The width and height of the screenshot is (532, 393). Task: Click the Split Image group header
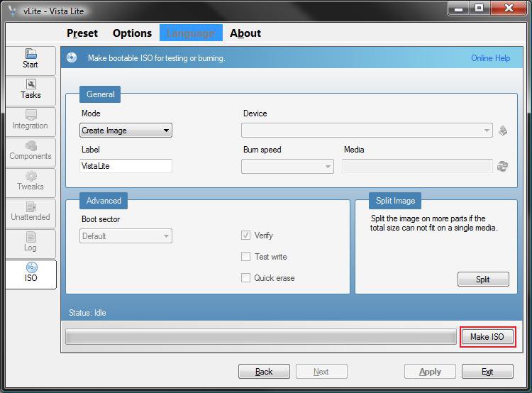point(395,201)
